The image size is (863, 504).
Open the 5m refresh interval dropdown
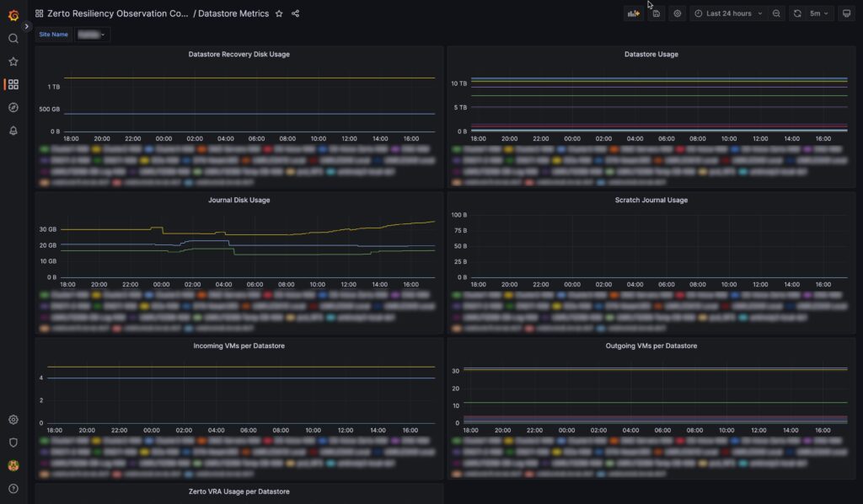[819, 13]
